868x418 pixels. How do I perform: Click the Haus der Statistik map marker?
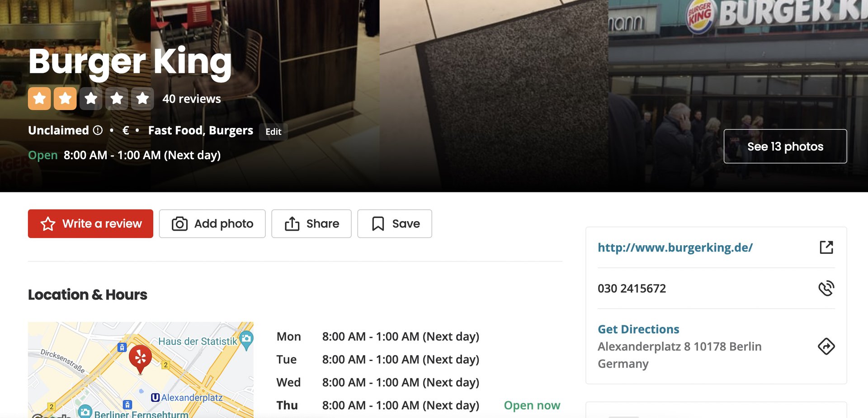coord(246,340)
